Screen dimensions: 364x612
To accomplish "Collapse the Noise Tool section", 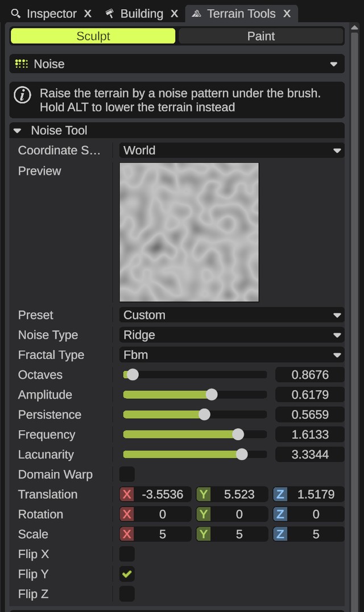I will click(17, 130).
